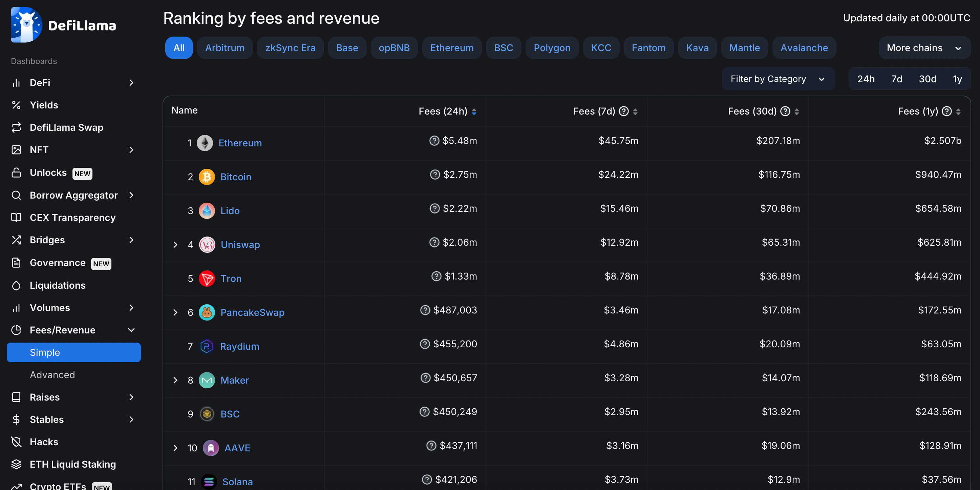Expand the AAVE row
980x490 pixels.
pos(175,448)
